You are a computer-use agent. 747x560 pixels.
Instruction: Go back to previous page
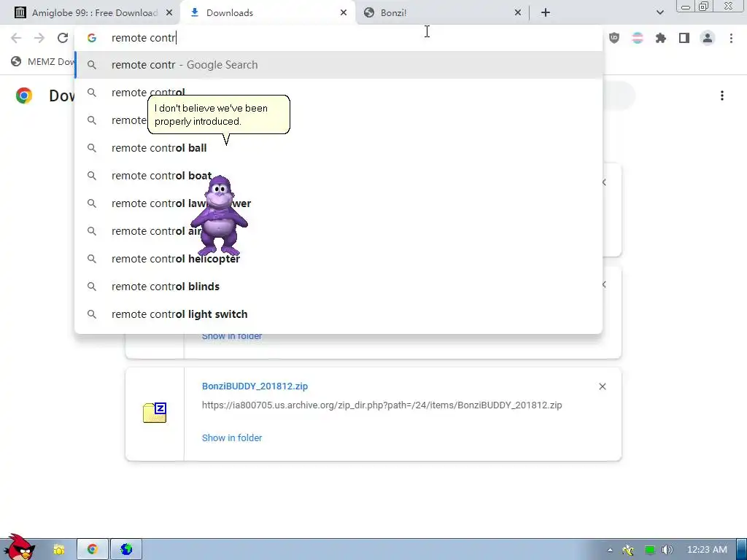click(16, 38)
